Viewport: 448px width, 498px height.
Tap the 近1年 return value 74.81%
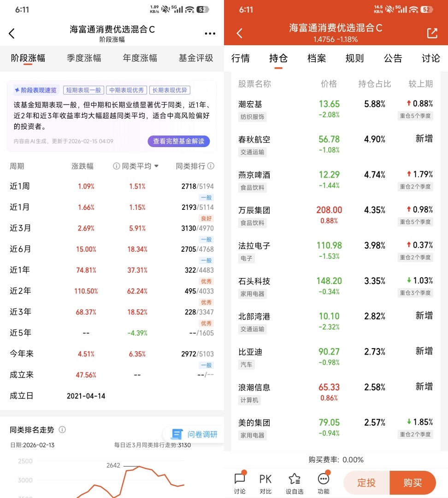86,270
